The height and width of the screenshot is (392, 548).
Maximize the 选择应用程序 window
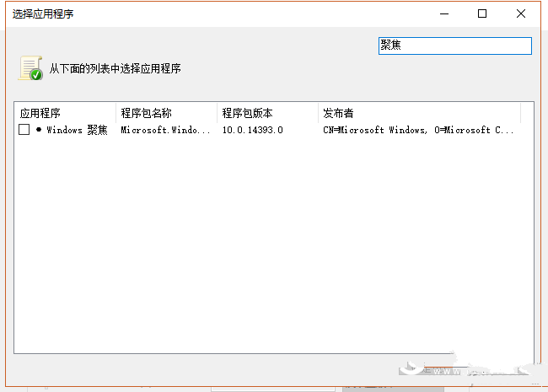(x=482, y=14)
